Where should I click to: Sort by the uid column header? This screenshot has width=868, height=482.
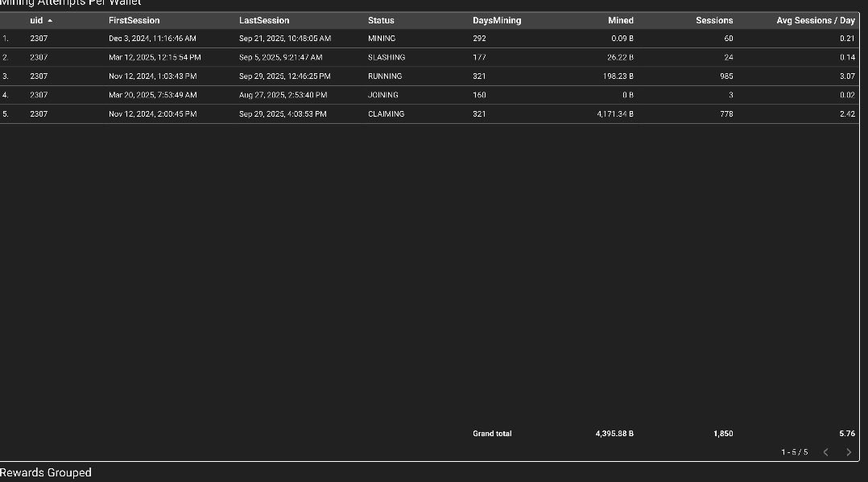coord(36,20)
